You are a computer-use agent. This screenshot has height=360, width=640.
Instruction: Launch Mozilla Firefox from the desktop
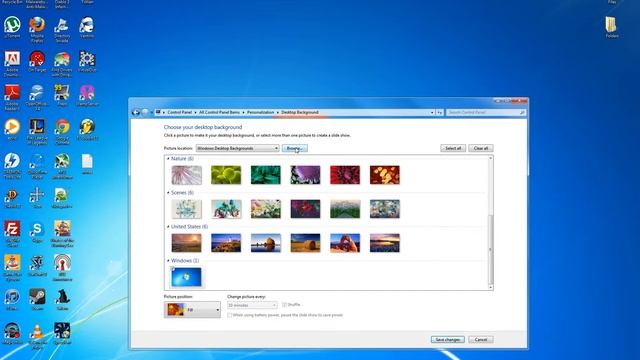coord(37,29)
